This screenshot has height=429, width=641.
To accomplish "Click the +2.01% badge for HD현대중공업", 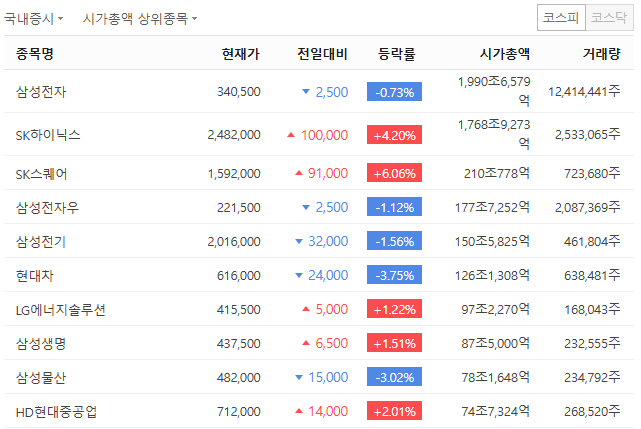I will (394, 411).
